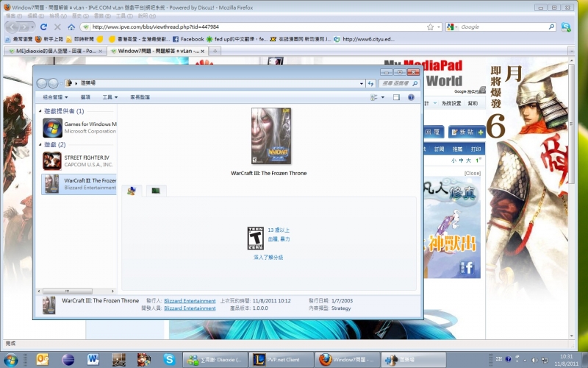Click the [Close] link on webpage ad
Screen dimensions: 588x368
click(x=472, y=173)
